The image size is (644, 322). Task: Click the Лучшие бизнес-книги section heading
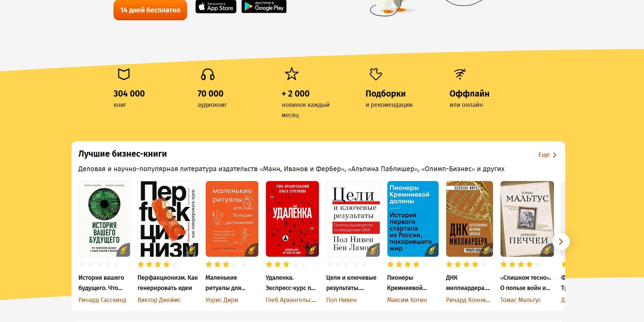pos(122,154)
